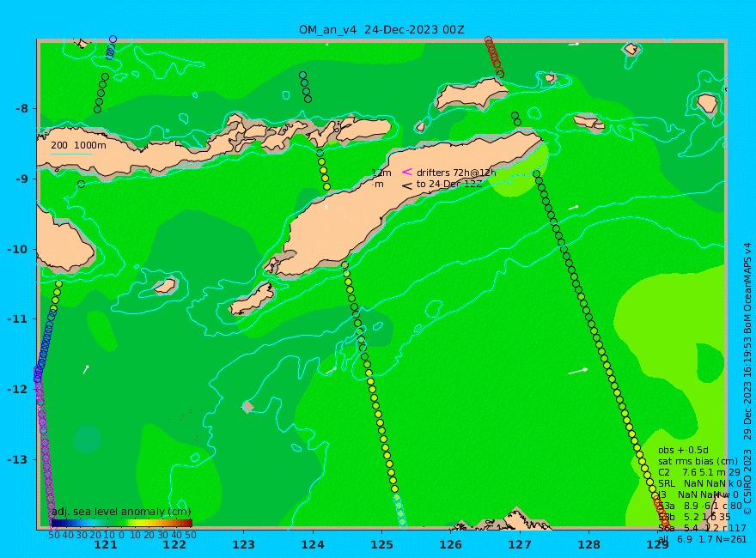Click the map title OM_an_v4 24-Dec-2023 00Z
Viewport: 756px width, 558px height.
[x=381, y=30]
